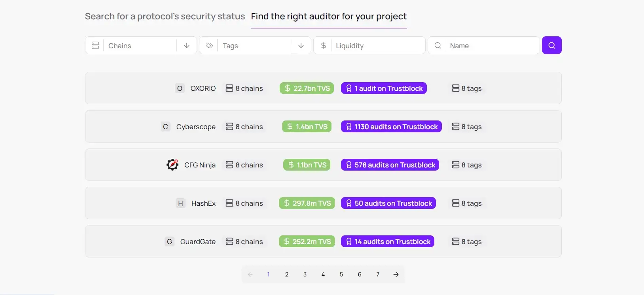Focus the Name search field
Screen dimensions: 644x295
483,45
